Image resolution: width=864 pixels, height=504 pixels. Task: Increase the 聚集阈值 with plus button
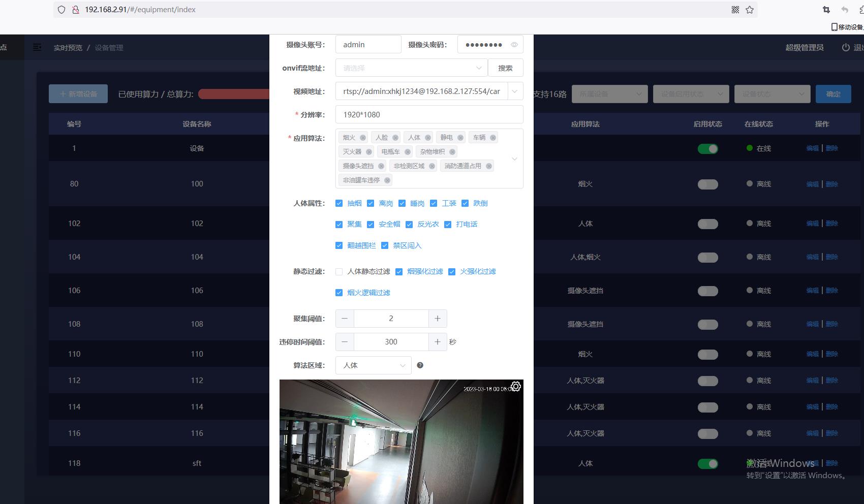(438, 319)
